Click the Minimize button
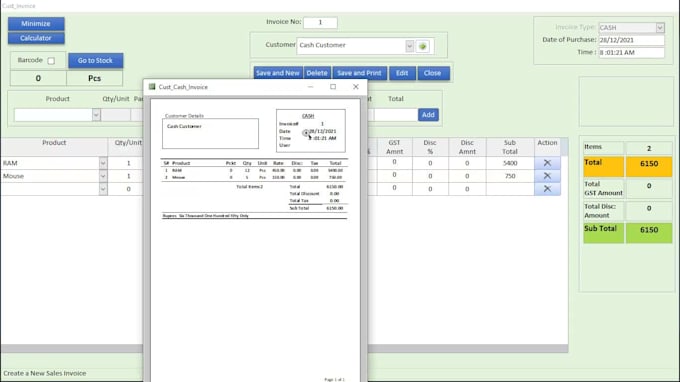680x382 pixels. [36, 23]
